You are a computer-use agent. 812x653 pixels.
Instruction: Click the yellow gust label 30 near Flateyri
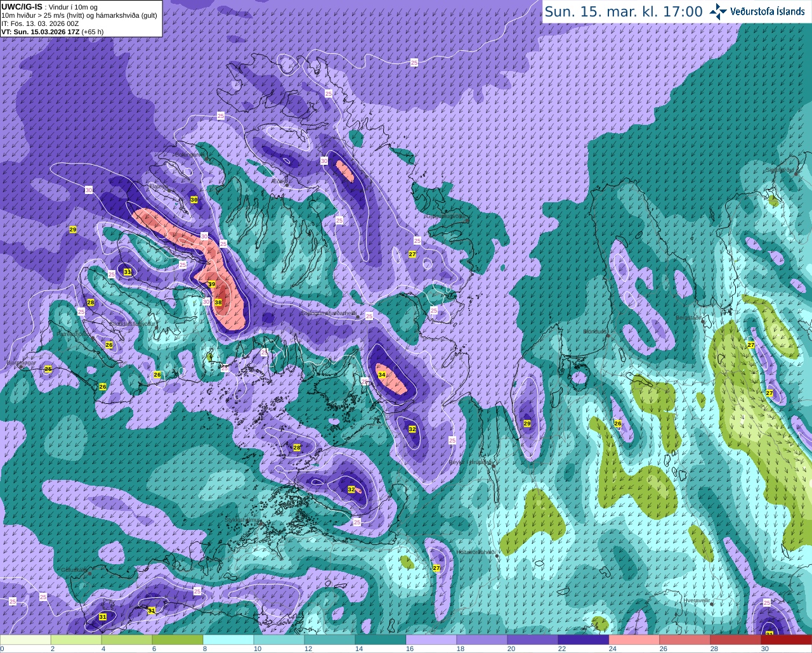click(x=194, y=199)
